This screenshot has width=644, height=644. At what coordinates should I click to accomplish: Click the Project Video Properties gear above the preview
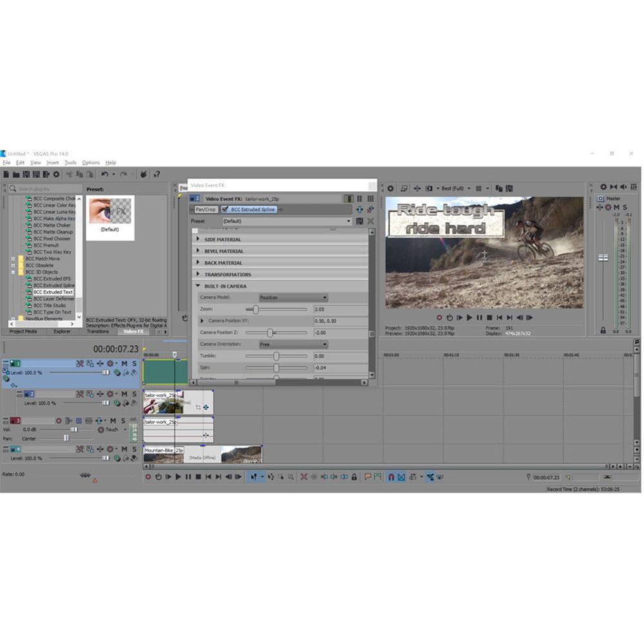click(392, 187)
